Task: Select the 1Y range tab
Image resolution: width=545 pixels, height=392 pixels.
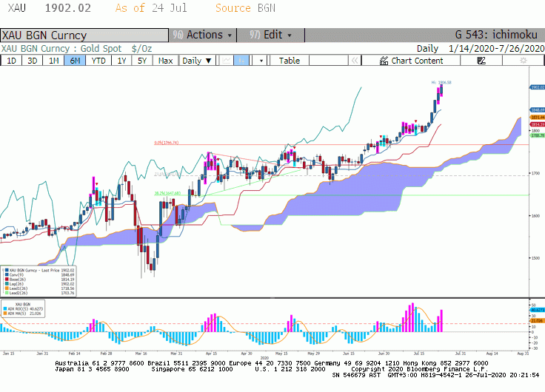Action: (x=121, y=61)
